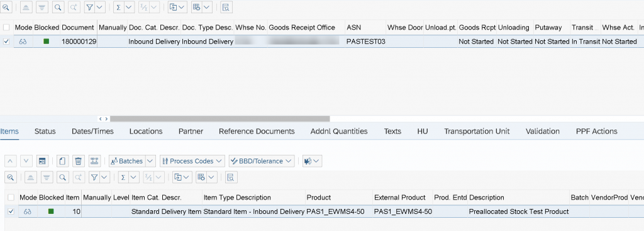Click the Batches button
644x231 pixels.
[127, 161]
